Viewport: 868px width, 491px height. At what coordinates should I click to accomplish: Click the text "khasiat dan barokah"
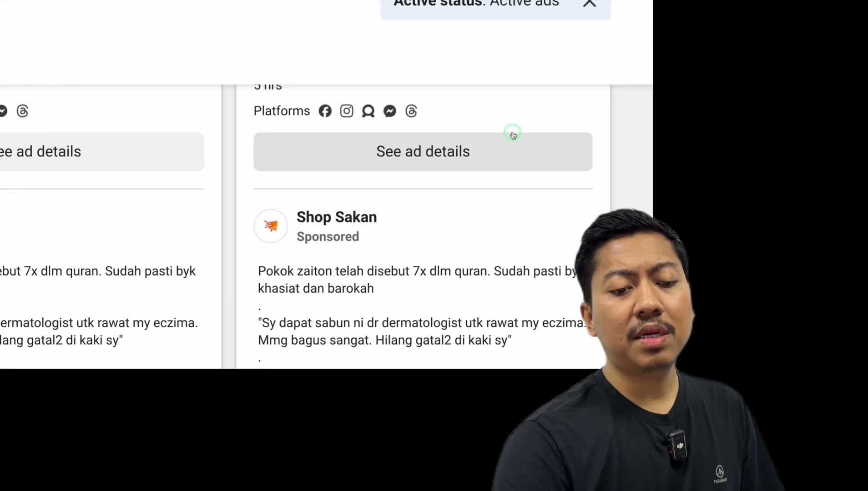[x=316, y=289]
